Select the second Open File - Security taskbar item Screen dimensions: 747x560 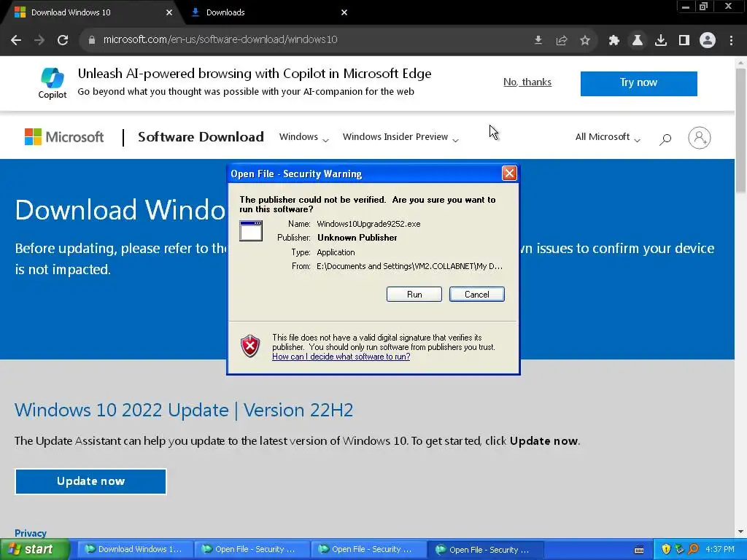click(368, 549)
